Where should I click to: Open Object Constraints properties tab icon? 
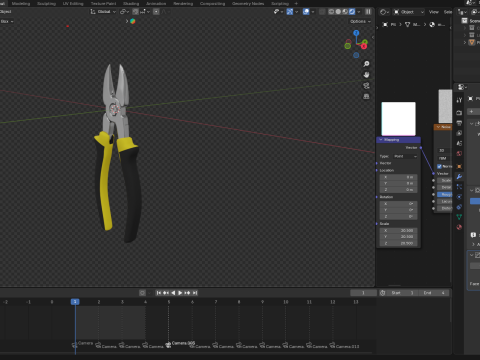(459, 207)
